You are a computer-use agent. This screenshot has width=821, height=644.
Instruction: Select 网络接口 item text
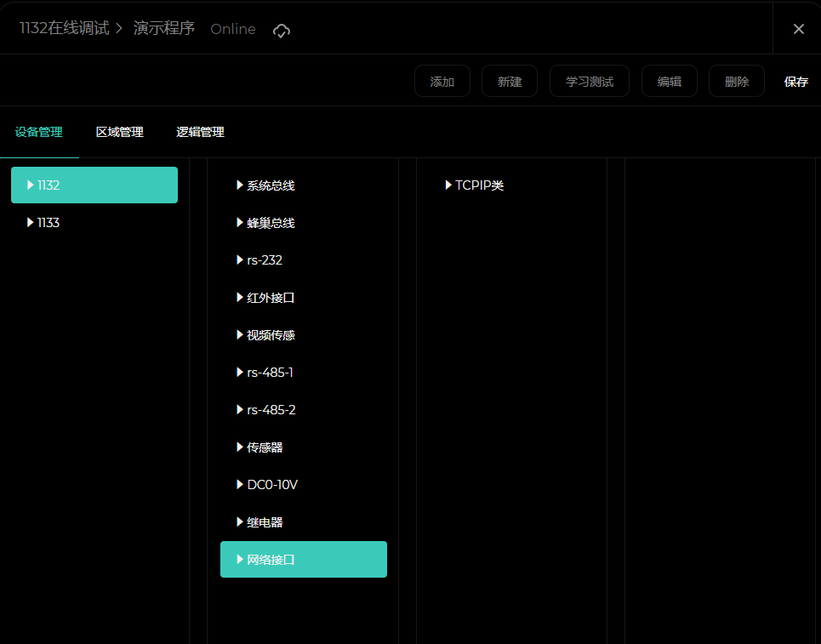[x=271, y=560]
